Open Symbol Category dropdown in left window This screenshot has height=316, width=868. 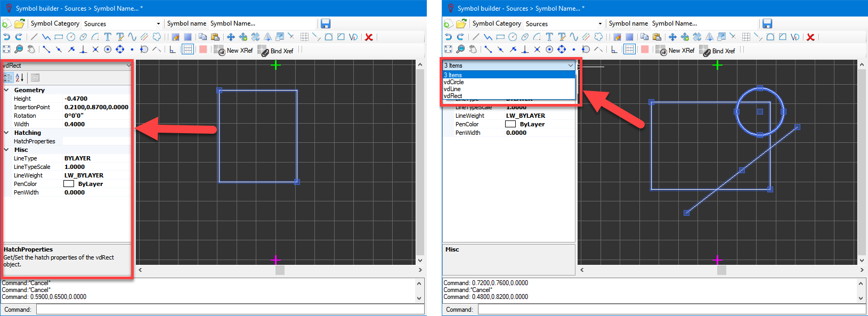tap(158, 23)
